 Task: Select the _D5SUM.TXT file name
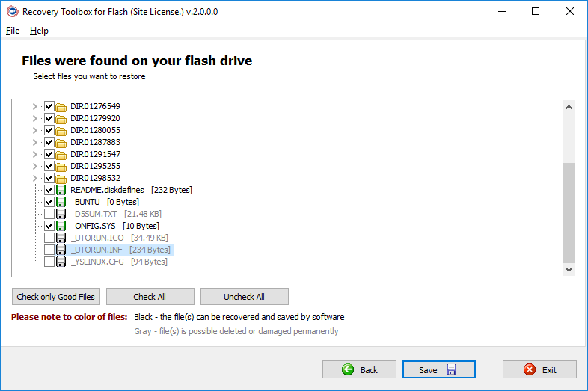pyautogui.click(x=94, y=214)
